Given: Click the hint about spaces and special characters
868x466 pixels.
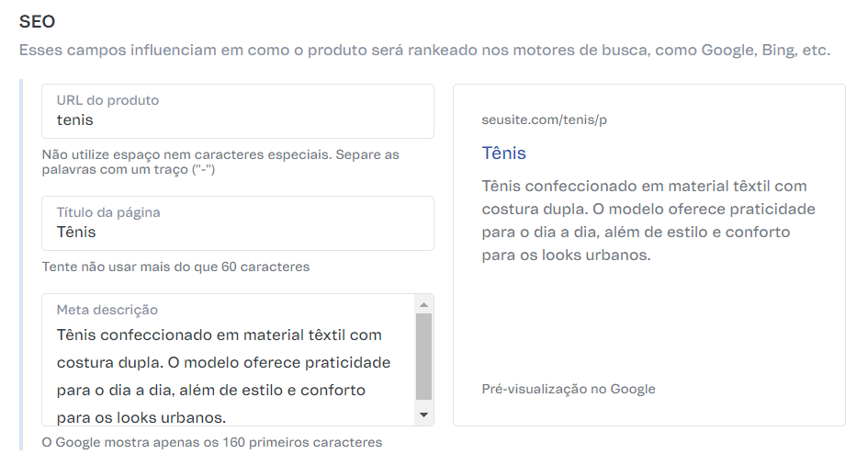Looking at the screenshot, I should 220,162.
